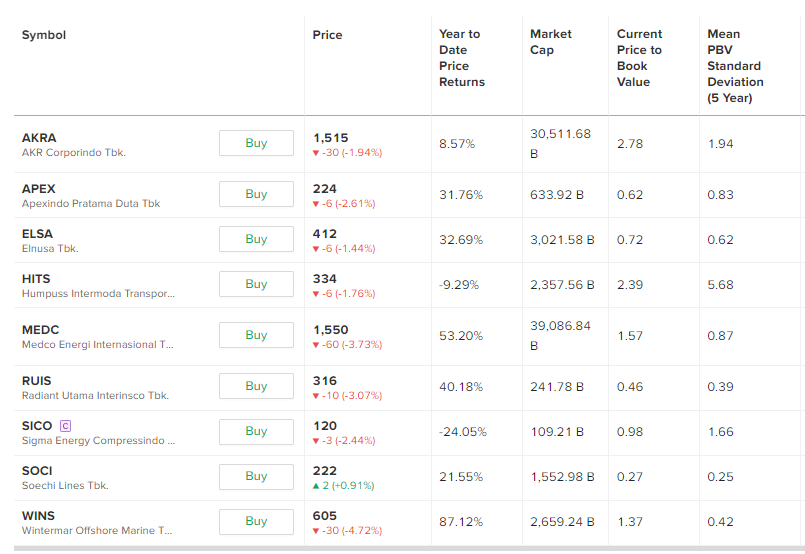Select market cap 1,552.98 B
This screenshot has height=554, width=805.
coord(562,477)
